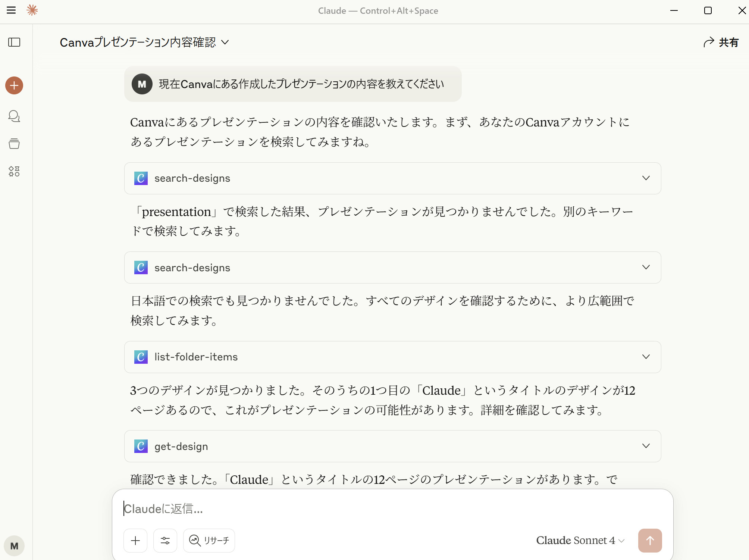Click the list-folder-items label text
Image resolution: width=749 pixels, height=560 pixels.
pos(196,357)
